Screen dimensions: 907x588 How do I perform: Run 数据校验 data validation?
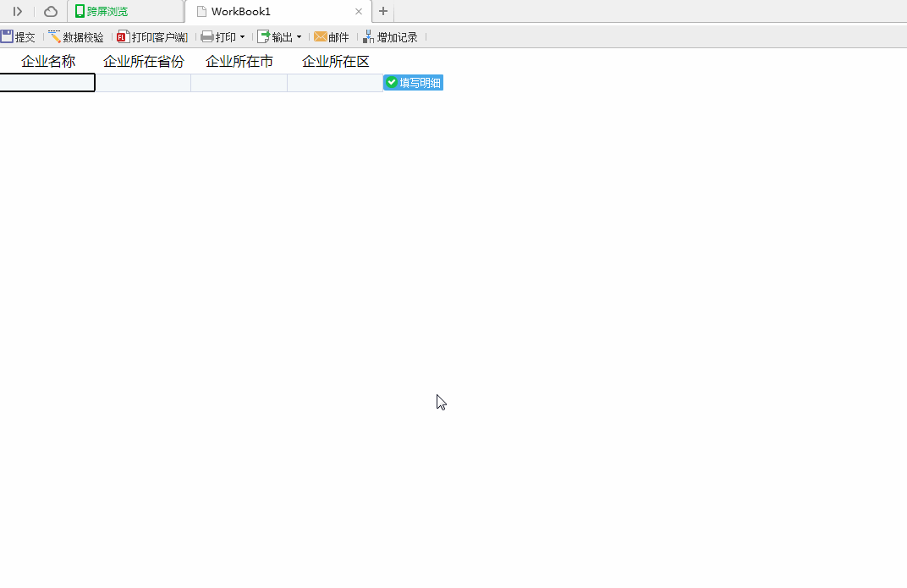pyautogui.click(x=76, y=37)
